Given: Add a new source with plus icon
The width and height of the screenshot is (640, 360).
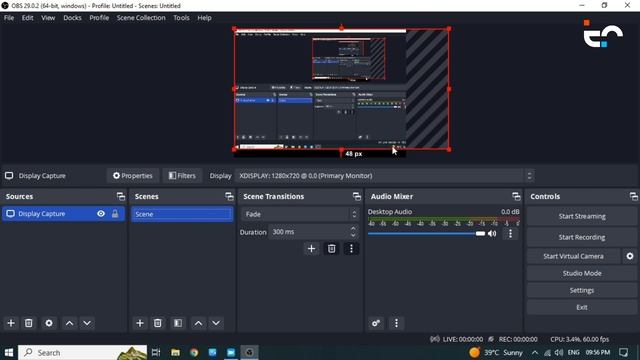Looking at the screenshot, I should (x=11, y=323).
